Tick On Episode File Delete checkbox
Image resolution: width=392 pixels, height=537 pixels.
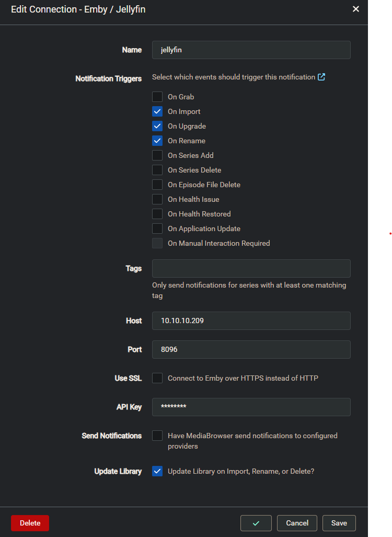pos(157,185)
